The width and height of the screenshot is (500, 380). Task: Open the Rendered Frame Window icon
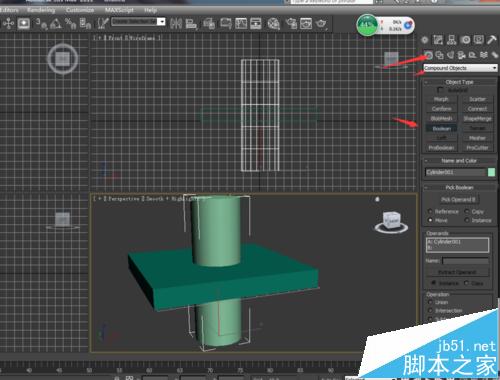pyautogui.click(x=306, y=23)
